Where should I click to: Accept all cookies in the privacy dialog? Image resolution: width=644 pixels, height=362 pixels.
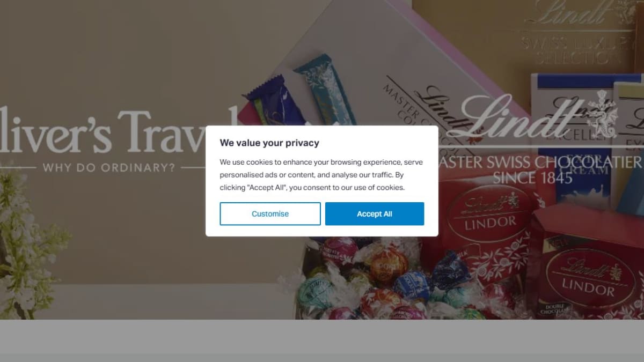point(375,213)
